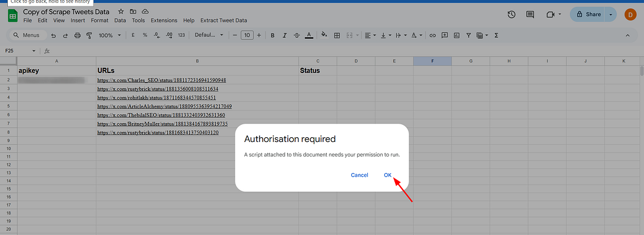
Task: Open the Google Sheets home icon
Action: (13, 16)
